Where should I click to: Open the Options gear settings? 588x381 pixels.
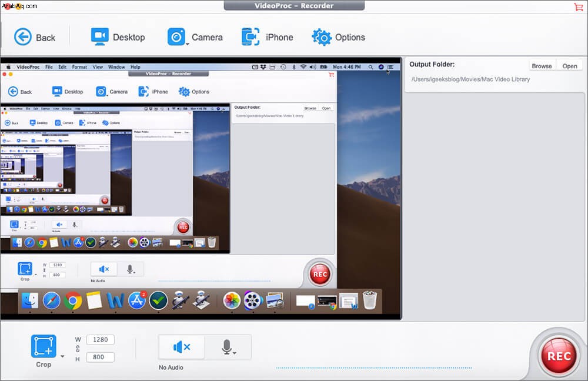[338, 37]
